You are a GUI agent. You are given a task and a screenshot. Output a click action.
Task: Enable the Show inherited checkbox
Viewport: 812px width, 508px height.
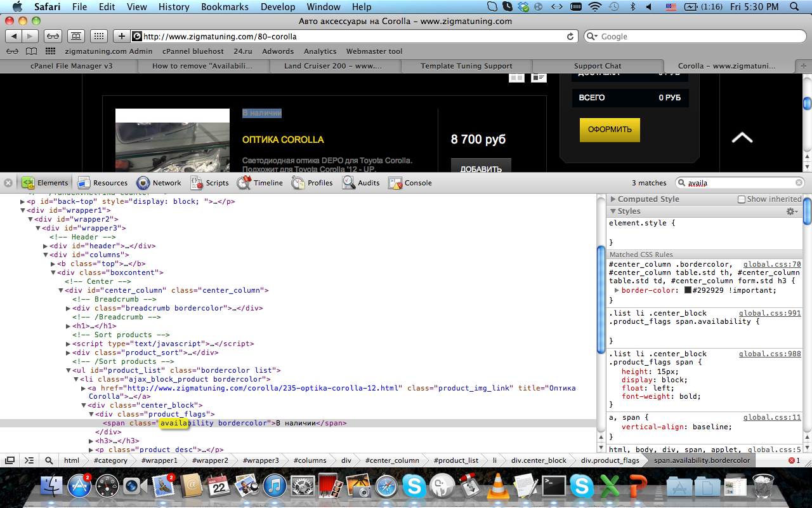point(742,199)
